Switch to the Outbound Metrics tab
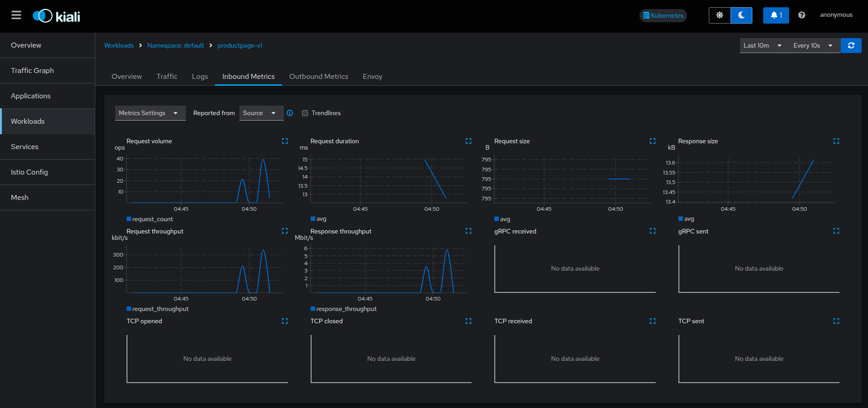Viewport: 868px width, 408px height. point(318,77)
